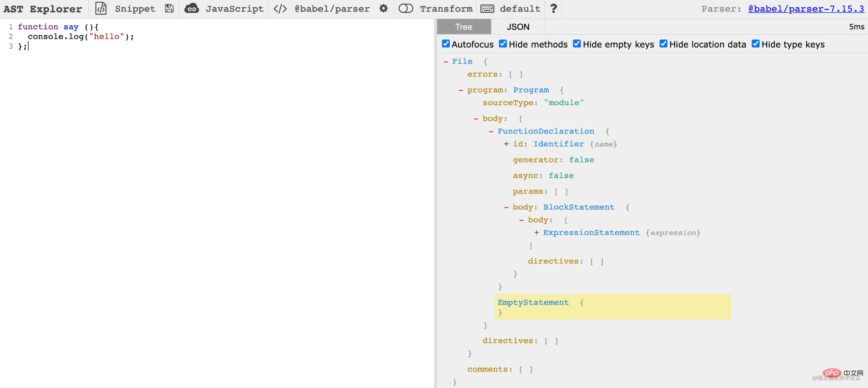The height and width of the screenshot is (388, 868).
Task: Open the @babel/parser-7.15.3 link
Action: pos(806,9)
